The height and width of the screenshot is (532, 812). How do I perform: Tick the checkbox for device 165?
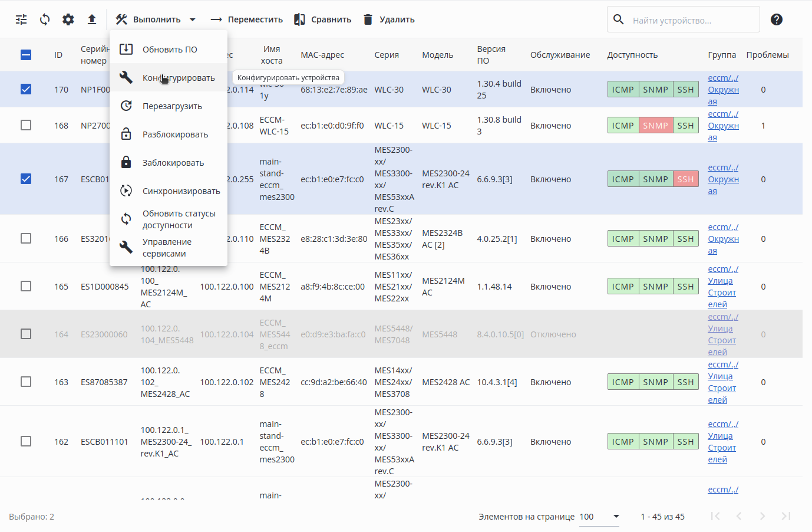tap(26, 286)
